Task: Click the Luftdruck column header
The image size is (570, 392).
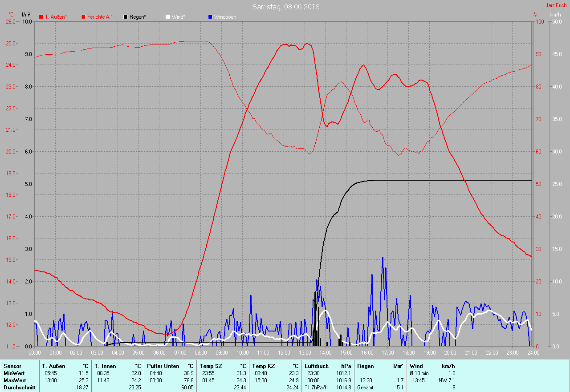Action: [x=316, y=366]
